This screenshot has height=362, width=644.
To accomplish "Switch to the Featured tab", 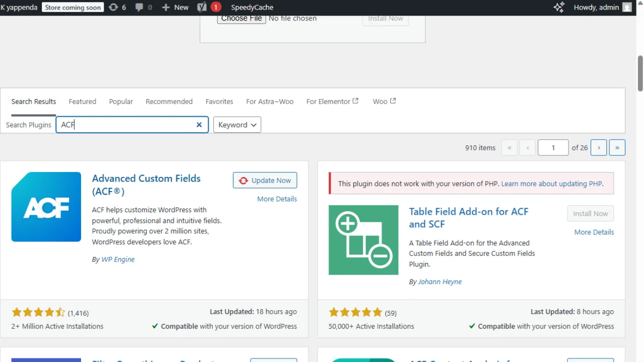I will (x=83, y=102).
